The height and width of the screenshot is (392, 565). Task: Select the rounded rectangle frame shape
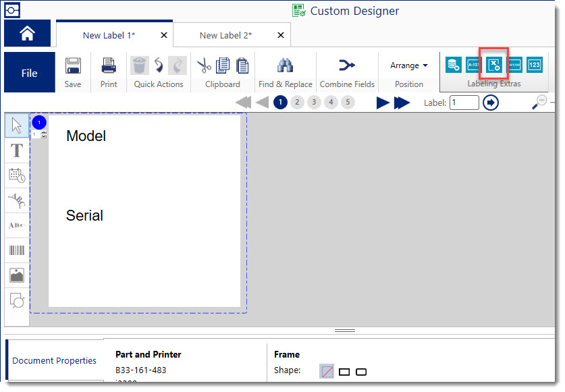coord(361,372)
